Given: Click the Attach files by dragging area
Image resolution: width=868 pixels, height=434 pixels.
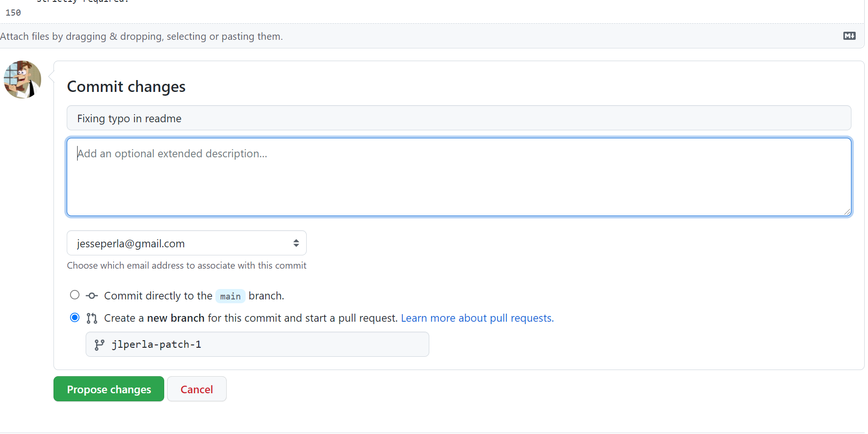Looking at the screenshot, I should click(141, 36).
